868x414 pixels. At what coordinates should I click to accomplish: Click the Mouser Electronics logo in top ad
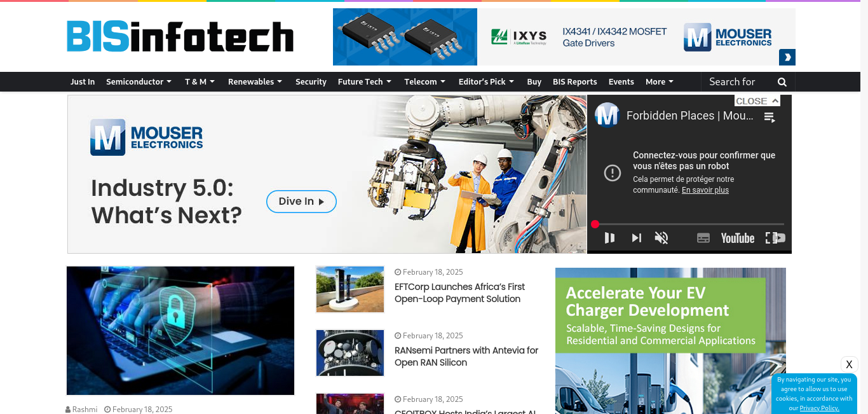[x=728, y=37]
